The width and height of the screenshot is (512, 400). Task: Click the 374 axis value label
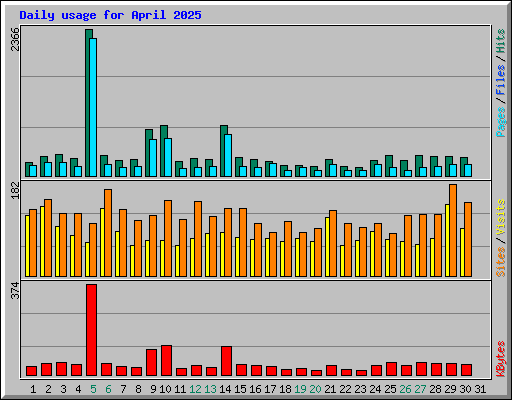[15, 290]
